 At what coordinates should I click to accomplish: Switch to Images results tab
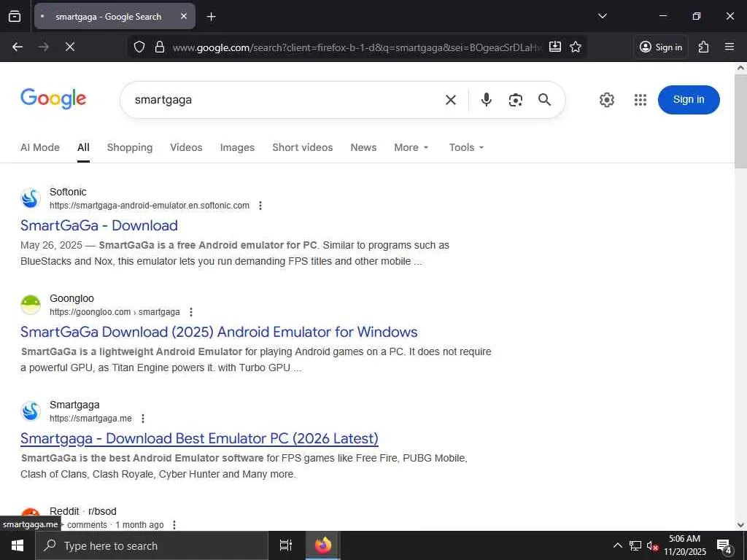[237, 147]
